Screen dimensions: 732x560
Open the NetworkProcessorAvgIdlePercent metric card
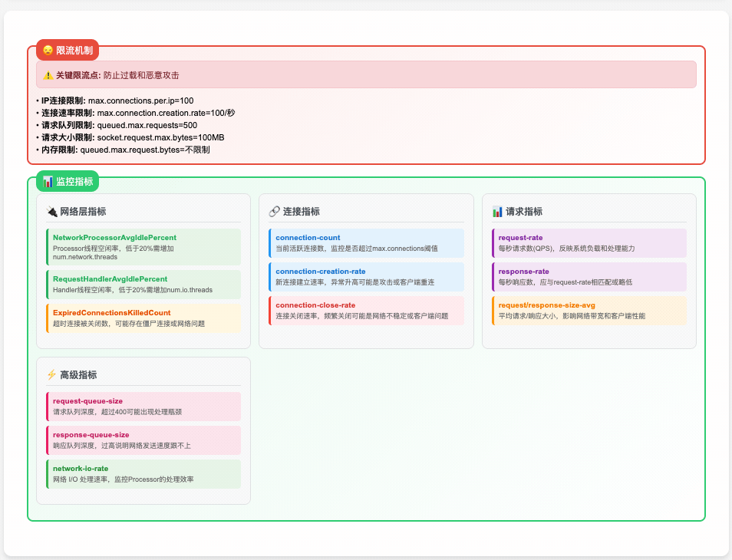143,247
